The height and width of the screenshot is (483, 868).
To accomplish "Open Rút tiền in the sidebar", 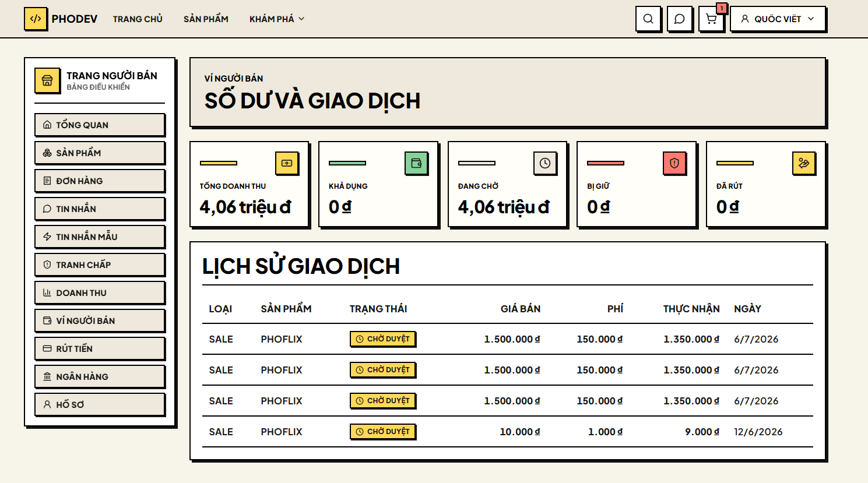I will (x=100, y=348).
